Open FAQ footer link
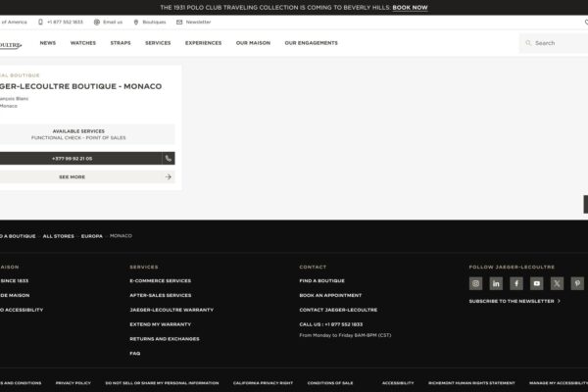The width and height of the screenshot is (588, 392). tap(135, 354)
